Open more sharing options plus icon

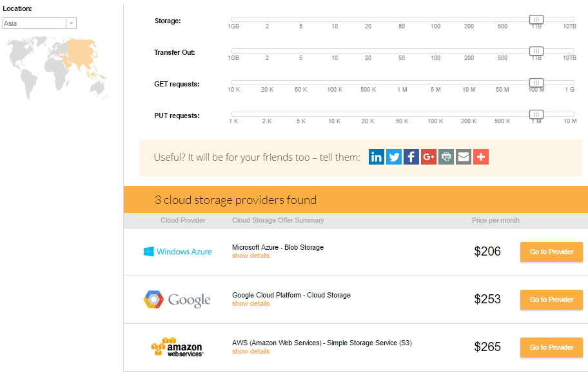pos(481,157)
